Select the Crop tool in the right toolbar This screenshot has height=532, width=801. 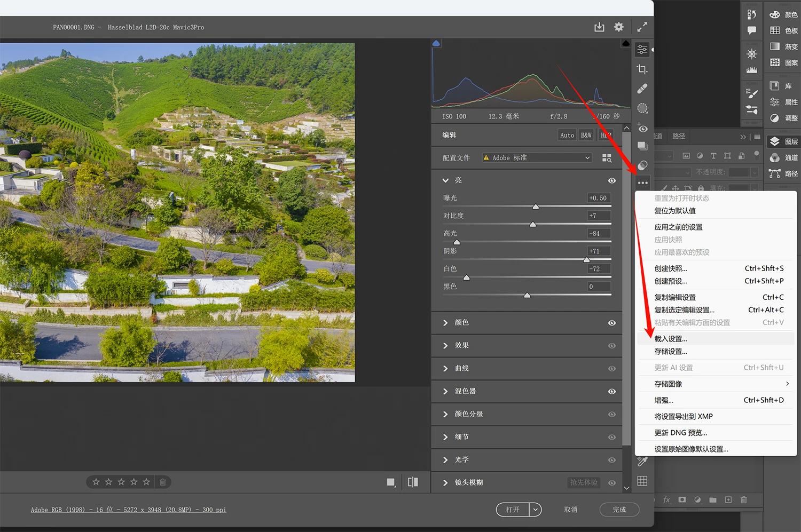[x=642, y=69]
